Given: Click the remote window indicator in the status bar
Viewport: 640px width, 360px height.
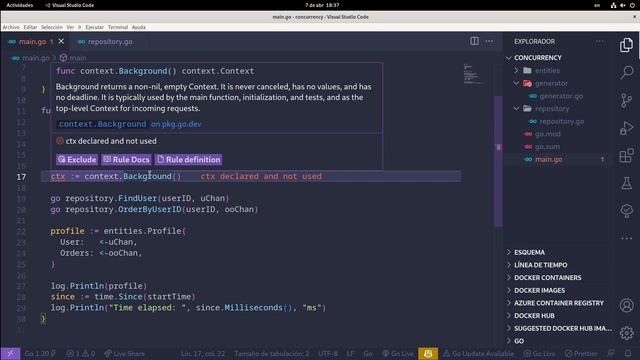Looking at the screenshot, I should pos(10,353).
